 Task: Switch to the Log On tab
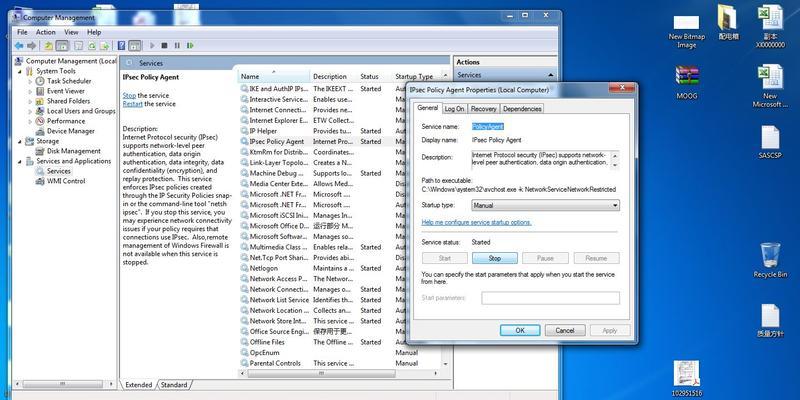tap(454, 109)
